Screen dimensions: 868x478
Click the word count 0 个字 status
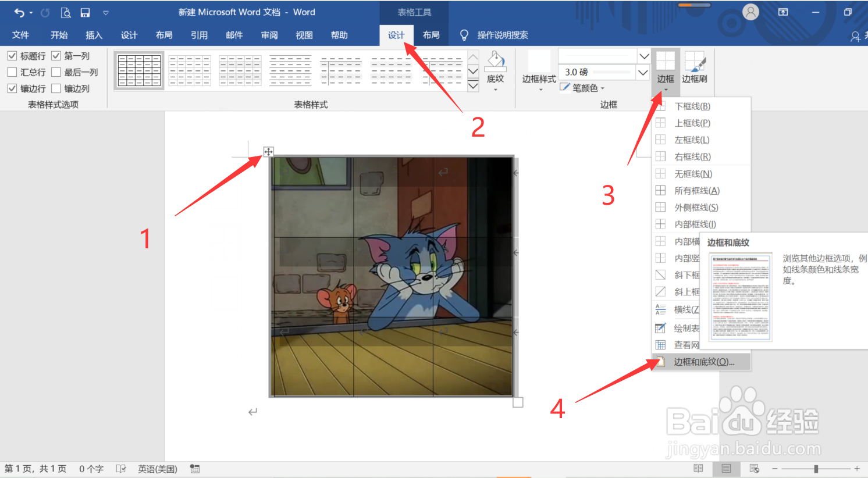point(91,469)
